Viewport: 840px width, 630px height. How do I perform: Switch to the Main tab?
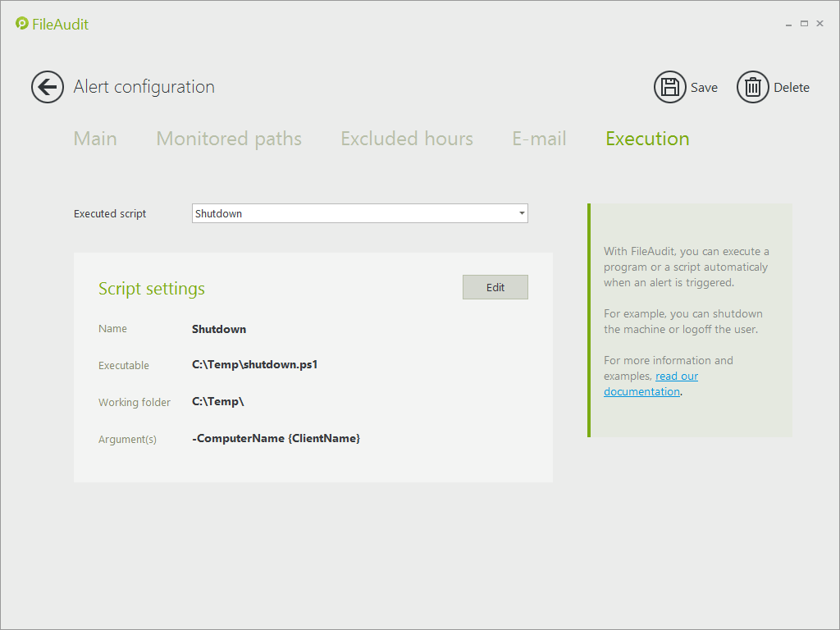click(x=95, y=139)
